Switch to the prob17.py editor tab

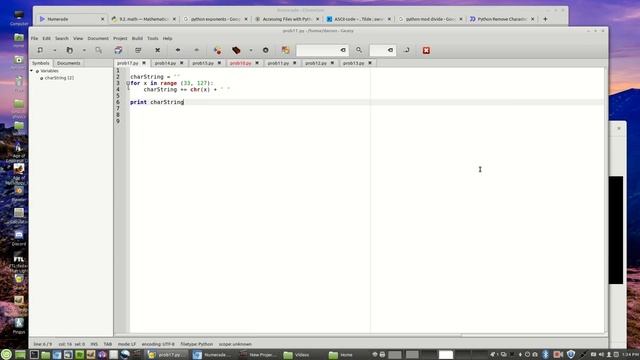point(128,63)
